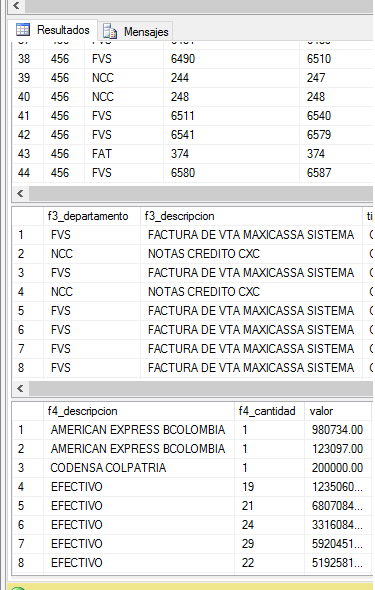Click NCC cell in row 40
Screen dimensions: 375x590
124,97
